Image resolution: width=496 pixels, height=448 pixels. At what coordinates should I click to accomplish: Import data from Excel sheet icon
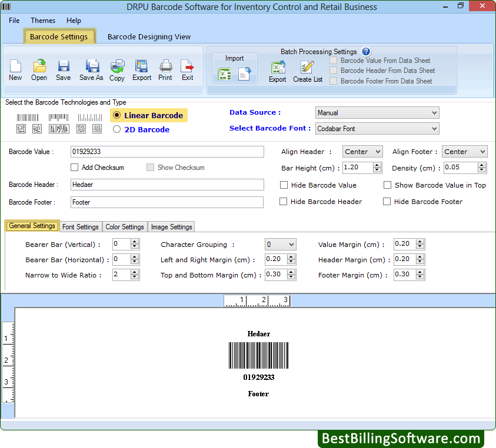[x=225, y=74]
